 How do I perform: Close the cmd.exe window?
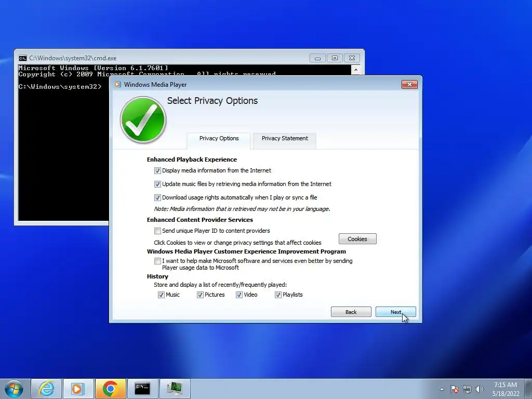pos(352,58)
